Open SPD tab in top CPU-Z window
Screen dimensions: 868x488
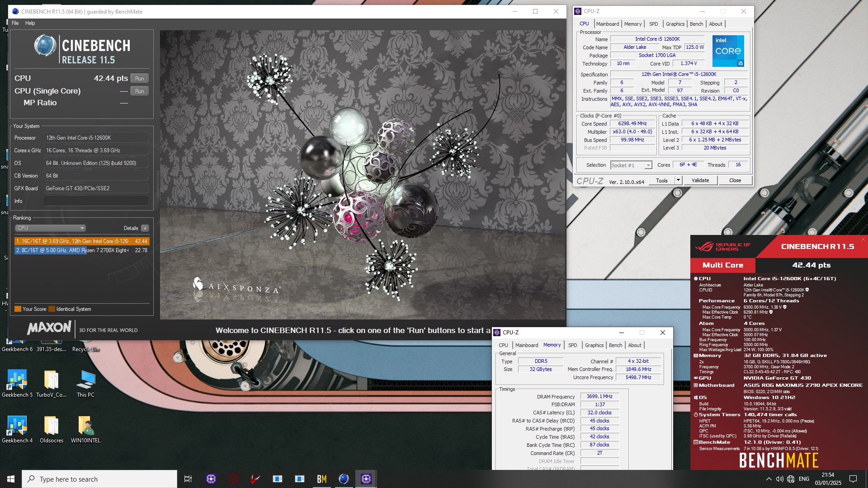point(653,24)
